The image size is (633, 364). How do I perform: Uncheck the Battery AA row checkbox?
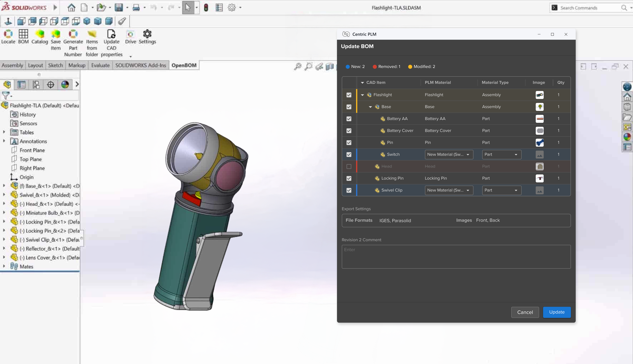(349, 119)
